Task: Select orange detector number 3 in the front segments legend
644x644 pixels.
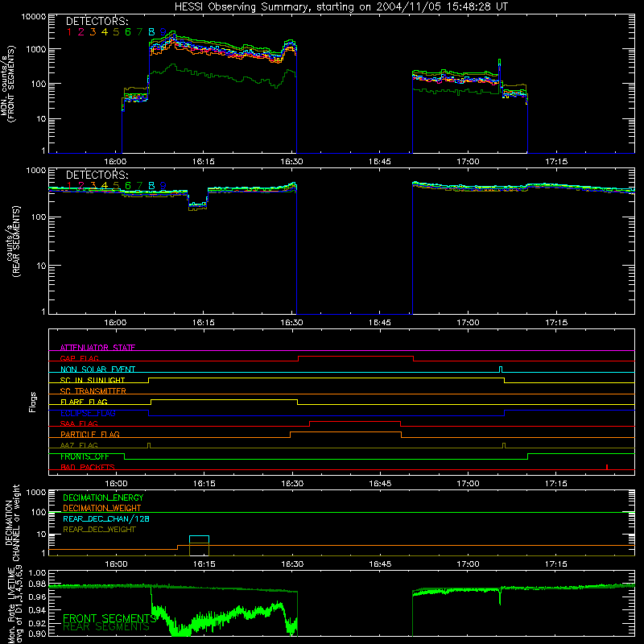Action: [93, 32]
